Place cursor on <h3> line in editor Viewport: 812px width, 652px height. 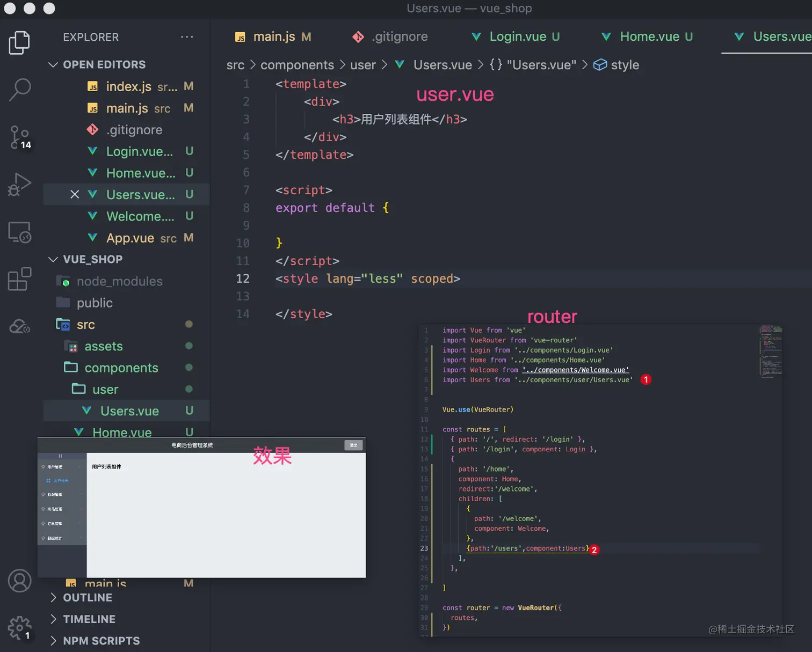(x=400, y=119)
